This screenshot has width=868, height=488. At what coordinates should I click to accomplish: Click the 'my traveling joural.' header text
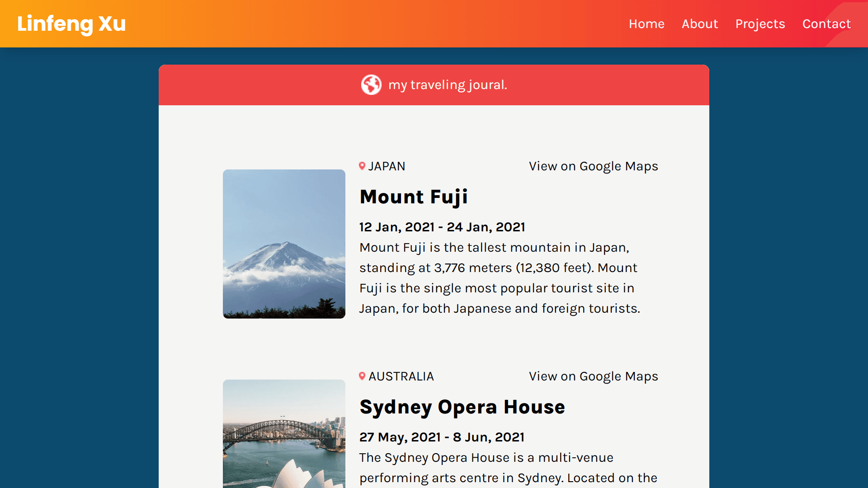448,85
